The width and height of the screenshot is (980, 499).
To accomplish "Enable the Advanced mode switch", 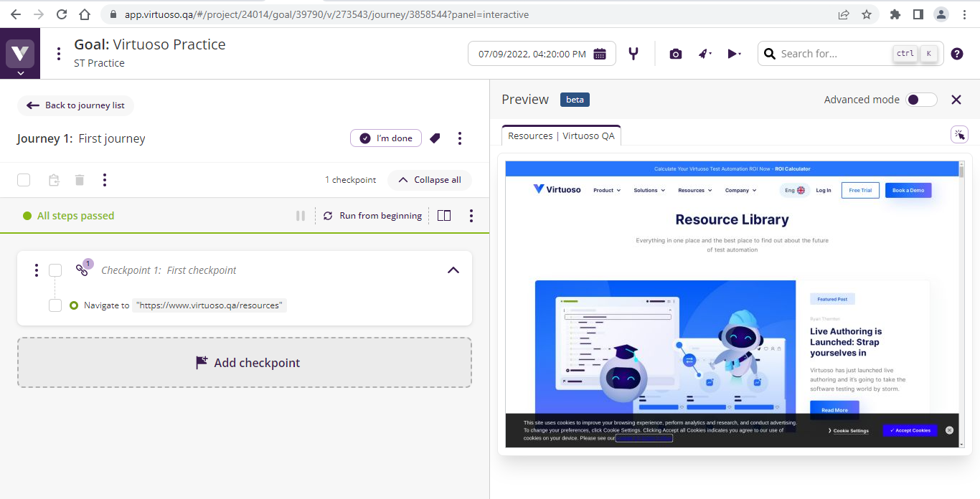I will tap(920, 100).
